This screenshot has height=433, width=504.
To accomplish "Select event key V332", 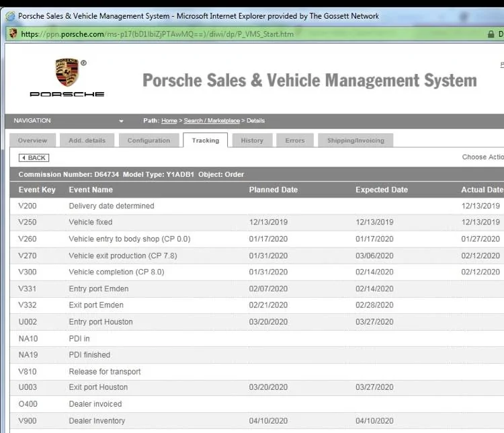I will (28, 305).
